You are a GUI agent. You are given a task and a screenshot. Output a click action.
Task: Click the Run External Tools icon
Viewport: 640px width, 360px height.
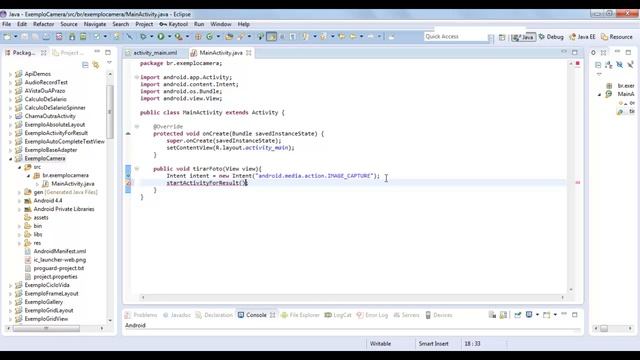tap(178, 37)
